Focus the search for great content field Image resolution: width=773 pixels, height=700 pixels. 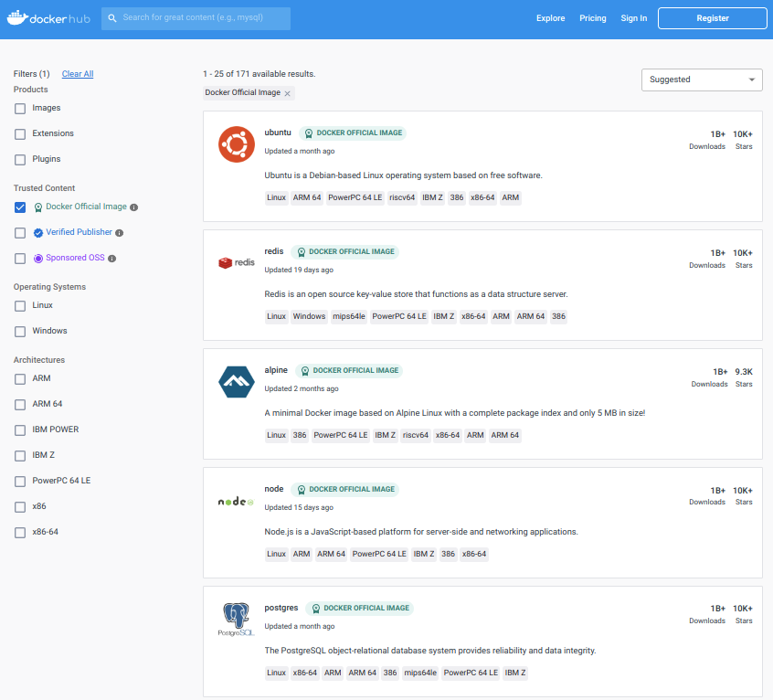[x=203, y=18]
